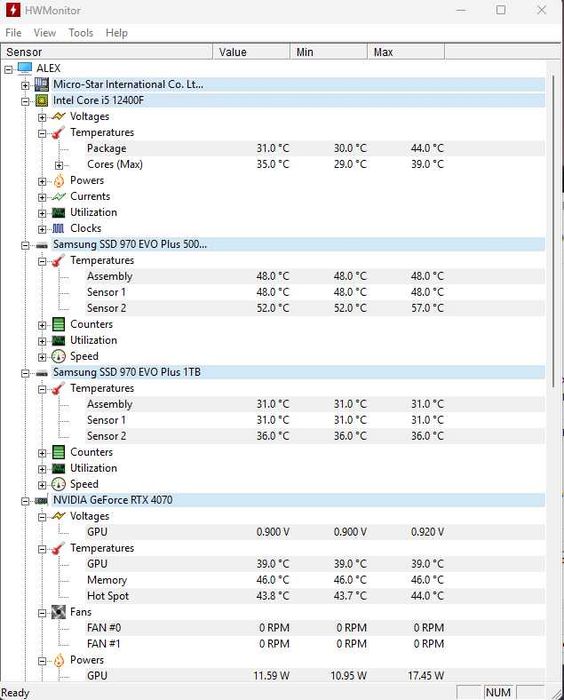Viewport: 564px width, 700px height.
Task: Click the 500GB SSD Speed gauge icon
Action: coord(58,356)
